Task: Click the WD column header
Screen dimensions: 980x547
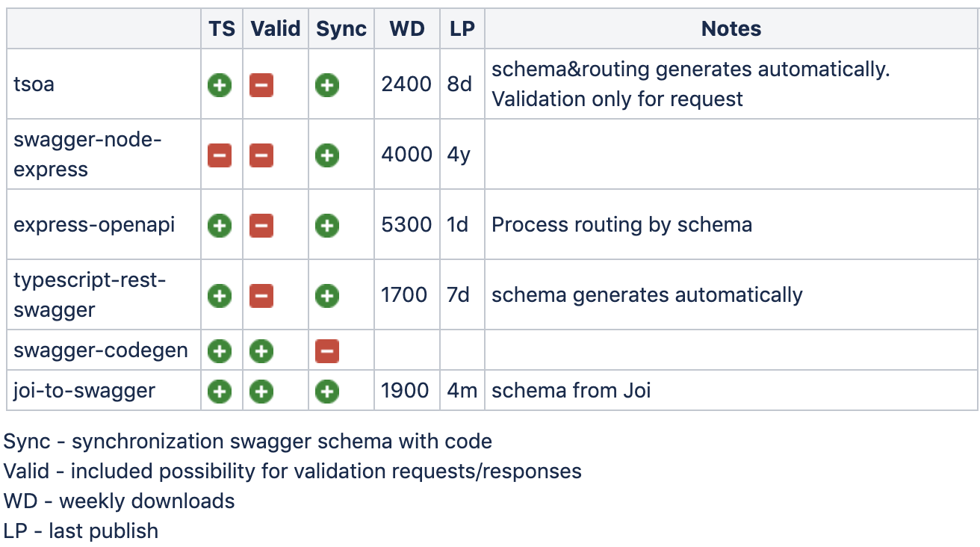Action: coord(407,29)
